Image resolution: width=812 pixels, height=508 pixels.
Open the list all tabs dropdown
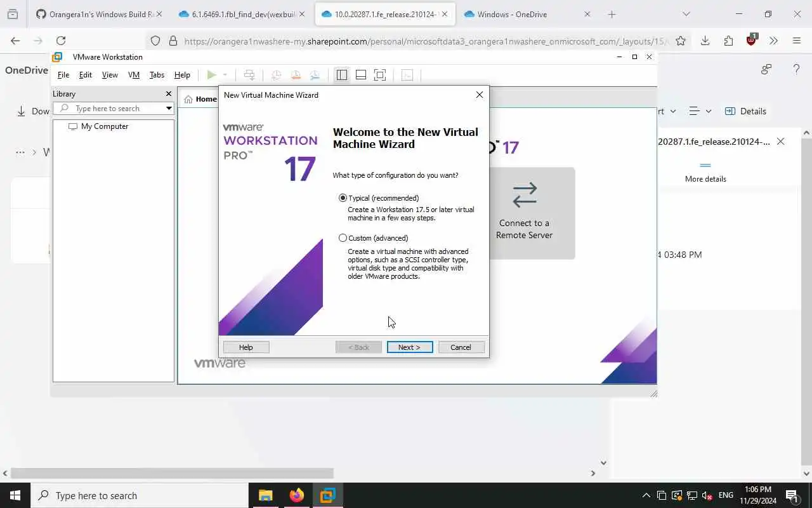[x=686, y=14]
